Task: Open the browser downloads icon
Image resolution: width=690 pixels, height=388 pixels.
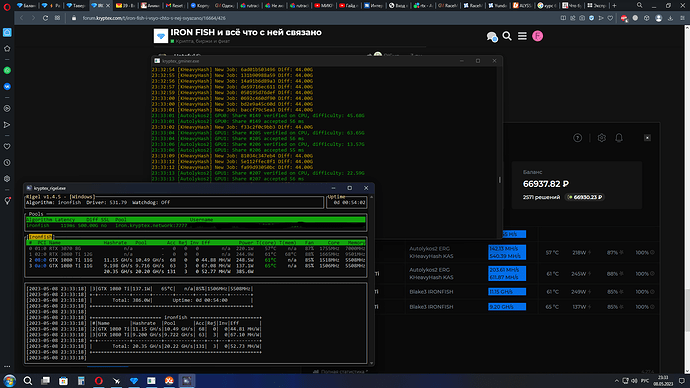Action: (670, 18)
